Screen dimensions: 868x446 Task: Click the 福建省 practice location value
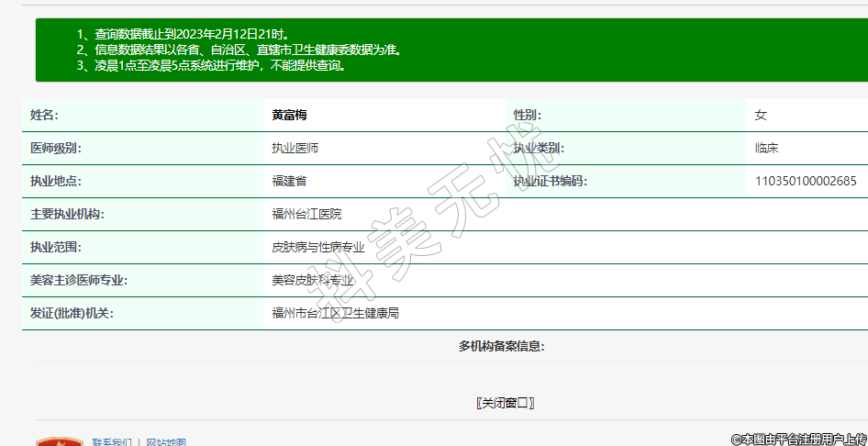click(289, 181)
